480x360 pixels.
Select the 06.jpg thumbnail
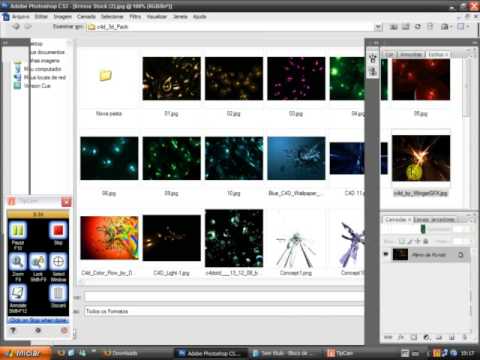(x=109, y=158)
